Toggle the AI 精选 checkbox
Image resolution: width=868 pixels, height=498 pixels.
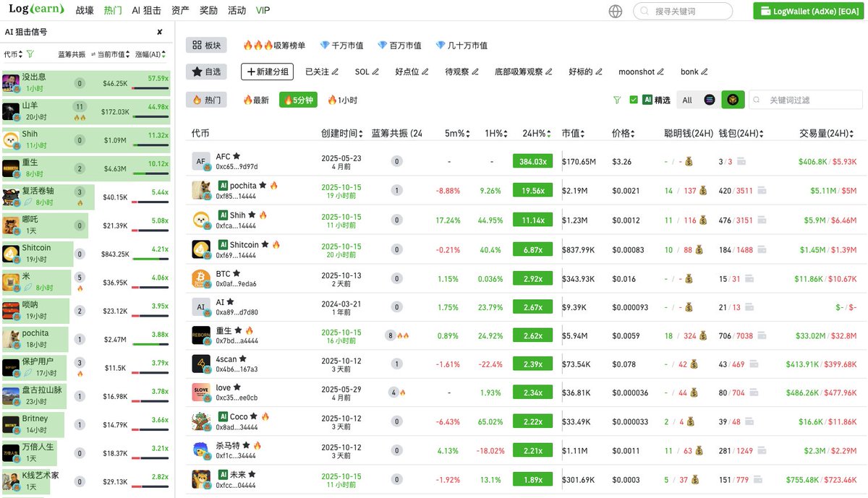tap(634, 100)
